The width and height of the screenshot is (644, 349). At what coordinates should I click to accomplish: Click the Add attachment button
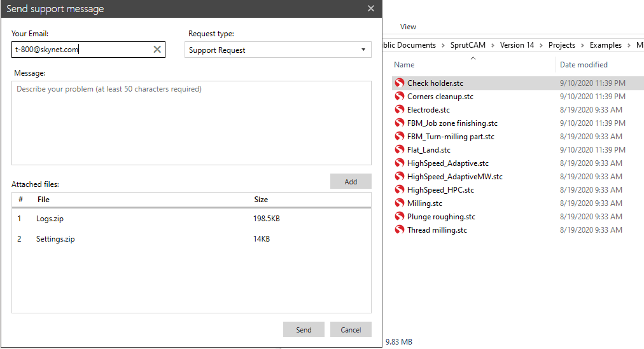click(x=351, y=182)
